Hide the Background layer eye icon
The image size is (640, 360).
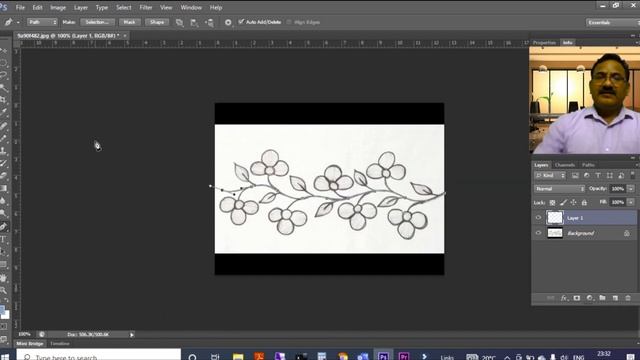tap(538, 233)
